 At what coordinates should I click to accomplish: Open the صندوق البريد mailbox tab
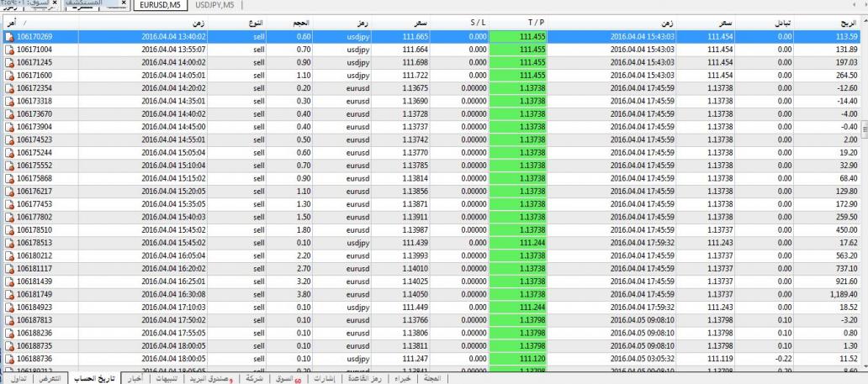pos(211,379)
